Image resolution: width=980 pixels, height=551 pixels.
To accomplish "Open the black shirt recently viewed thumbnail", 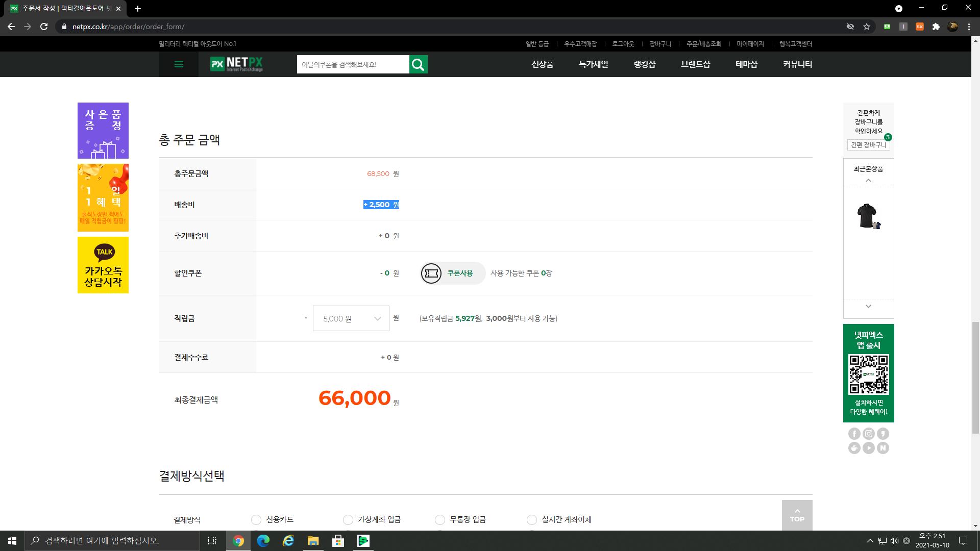I will click(x=868, y=216).
